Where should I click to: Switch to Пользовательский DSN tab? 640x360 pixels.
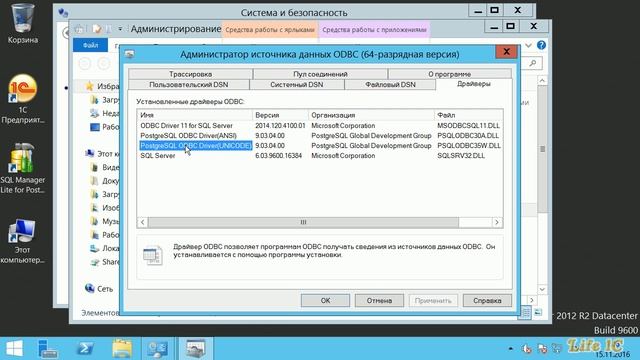[189, 84]
